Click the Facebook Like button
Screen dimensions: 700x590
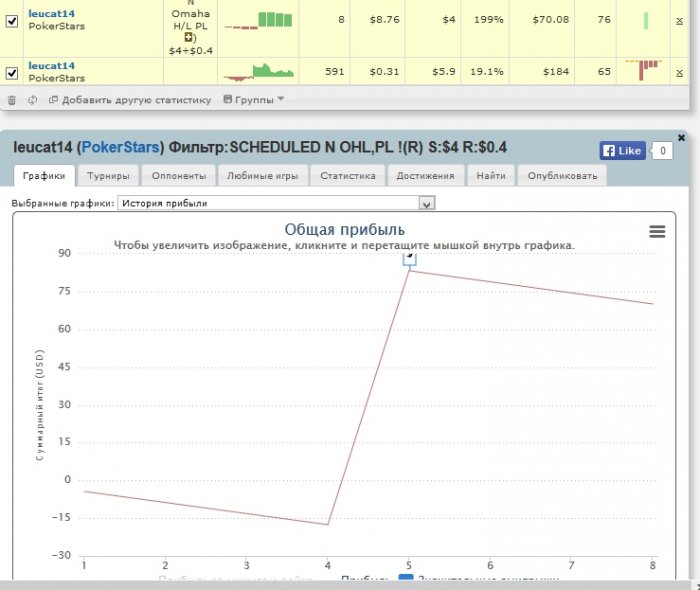[622, 151]
